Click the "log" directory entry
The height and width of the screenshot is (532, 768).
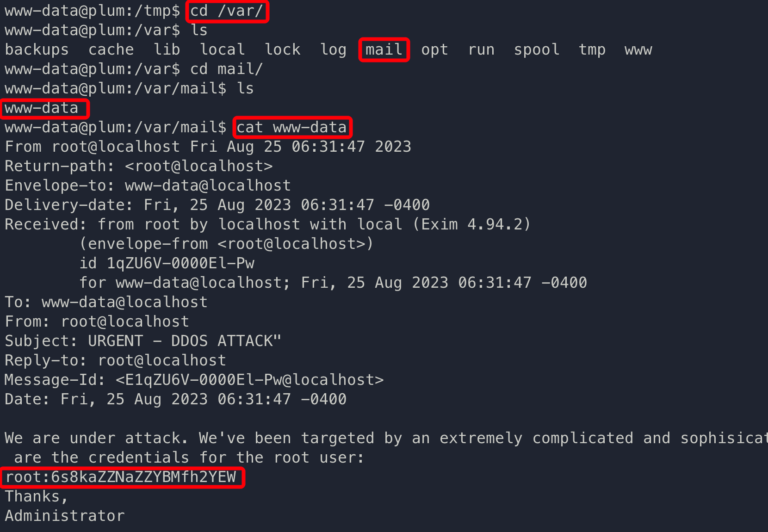click(x=333, y=50)
